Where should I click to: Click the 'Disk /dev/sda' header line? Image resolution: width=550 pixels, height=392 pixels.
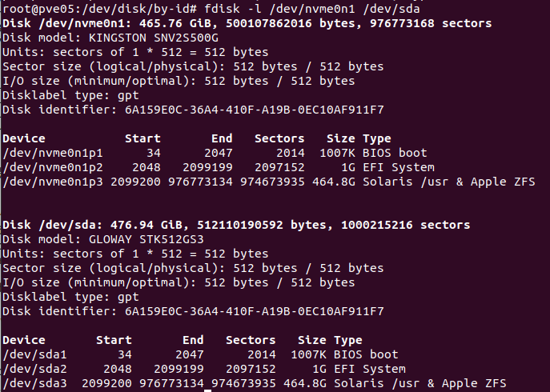point(236,225)
